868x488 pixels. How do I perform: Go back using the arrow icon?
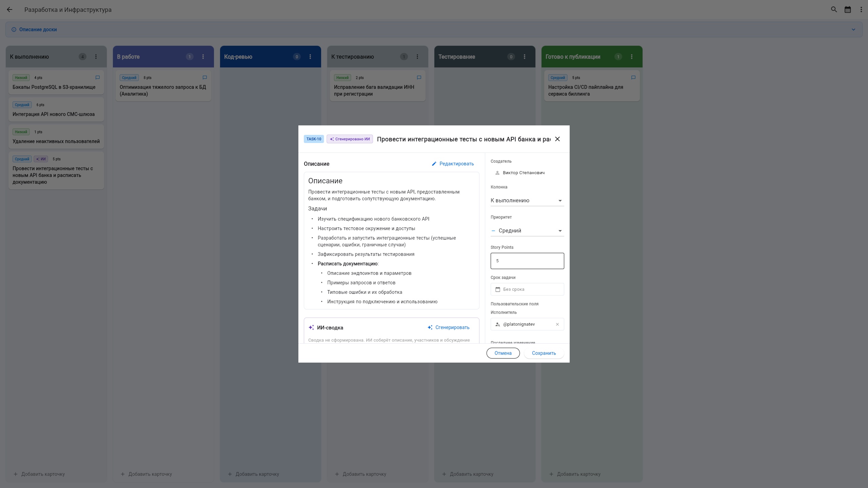click(x=9, y=9)
